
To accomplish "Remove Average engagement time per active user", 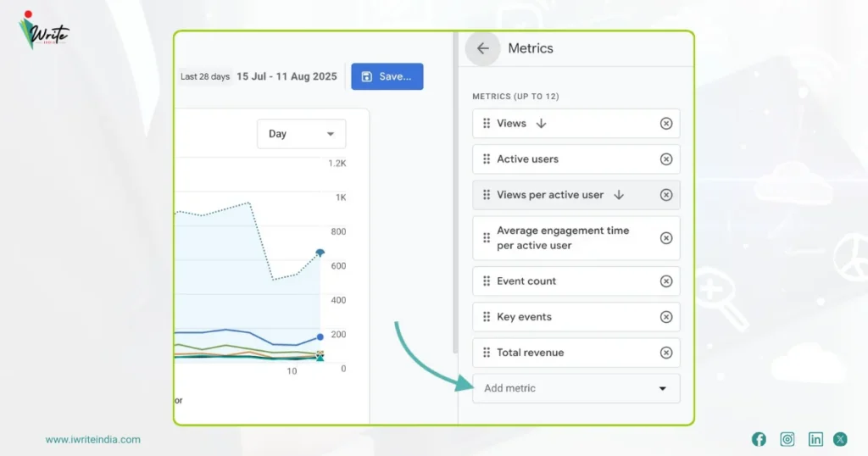I will tap(666, 238).
